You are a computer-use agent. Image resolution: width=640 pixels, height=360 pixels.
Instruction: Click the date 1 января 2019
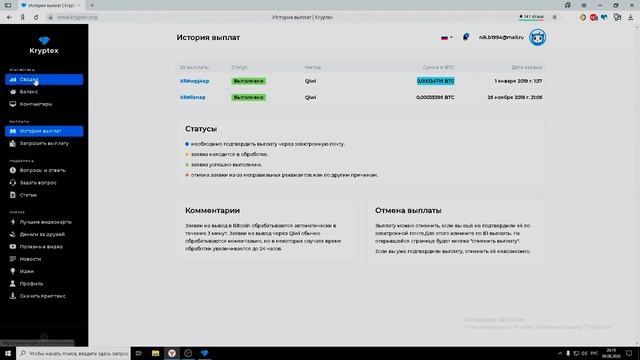pos(518,81)
